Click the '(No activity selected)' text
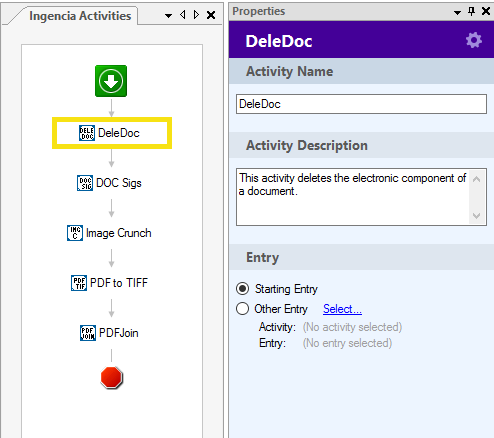 tap(352, 327)
